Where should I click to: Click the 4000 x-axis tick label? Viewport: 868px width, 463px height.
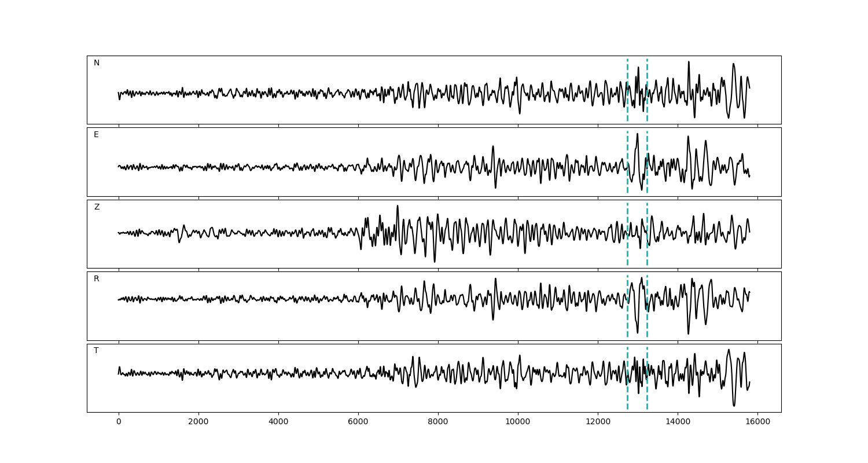point(278,422)
